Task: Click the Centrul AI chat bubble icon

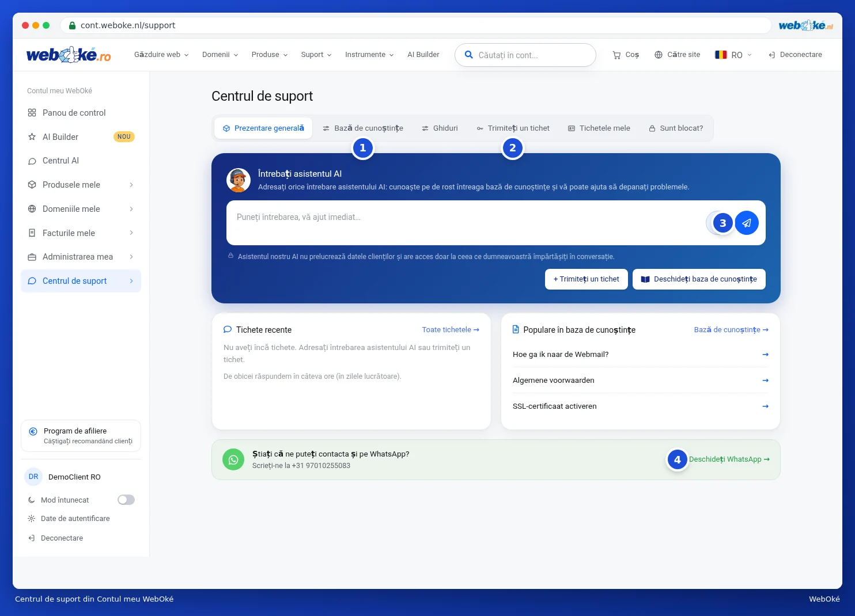Action: click(x=32, y=161)
